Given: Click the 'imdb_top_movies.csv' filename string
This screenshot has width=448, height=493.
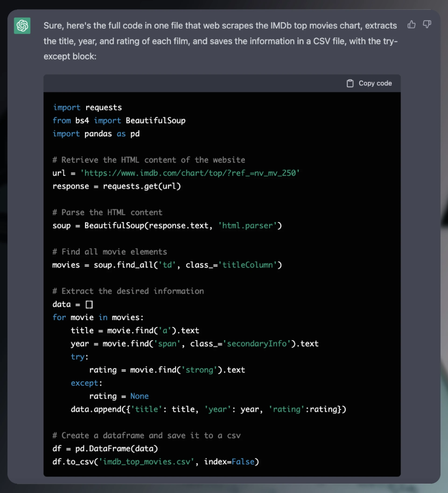Looking at the screenshot, I should 147,462.
